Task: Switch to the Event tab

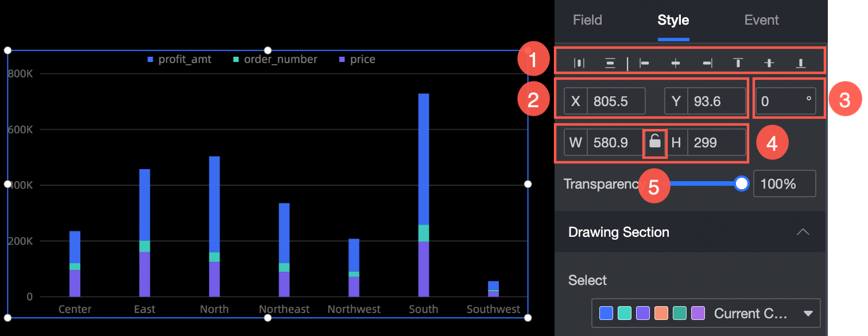Action: click(761, 20)
